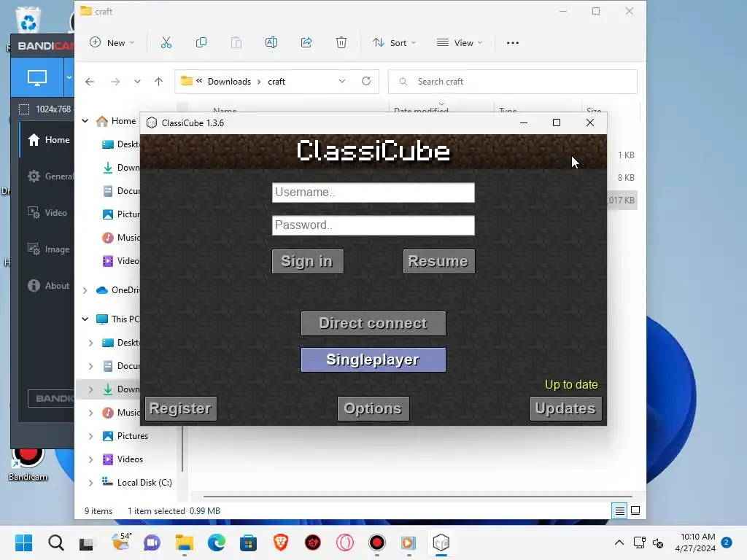
Task: Click the Delete trash icon in File Explorer
Action: [x=341, y=43]
